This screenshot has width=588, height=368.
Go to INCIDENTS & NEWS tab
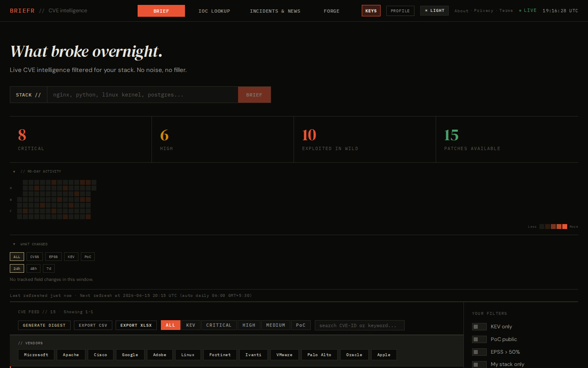pyautogui.click(x=275, y=11)
